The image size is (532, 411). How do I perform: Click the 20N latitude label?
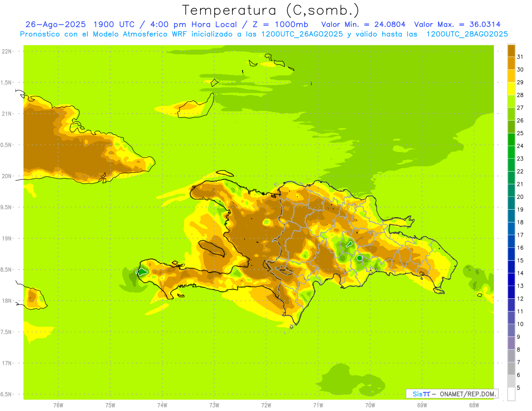7,176
